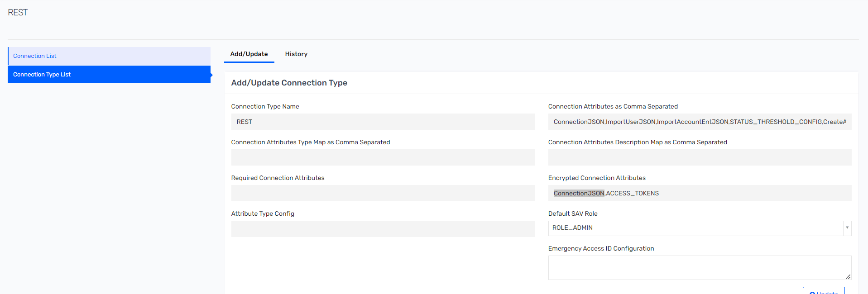868x294 pixels.
Task: Click Connection Attributes Description Map input
Action: (x=700, y=157)
